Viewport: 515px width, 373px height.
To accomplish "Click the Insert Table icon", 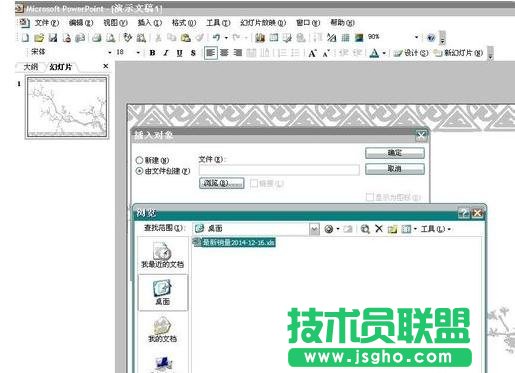I will [x=274, y=38].
